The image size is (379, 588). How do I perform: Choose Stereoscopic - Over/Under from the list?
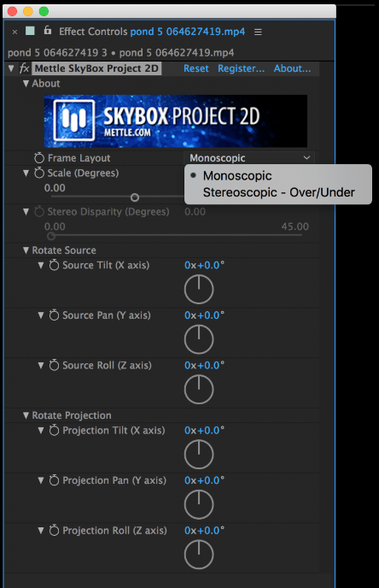click(x=278, y=192)
